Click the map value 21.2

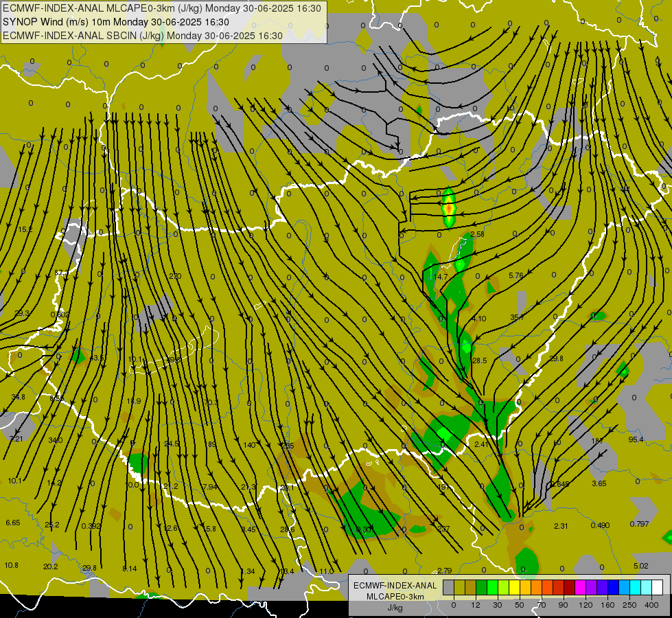point(171,486)
